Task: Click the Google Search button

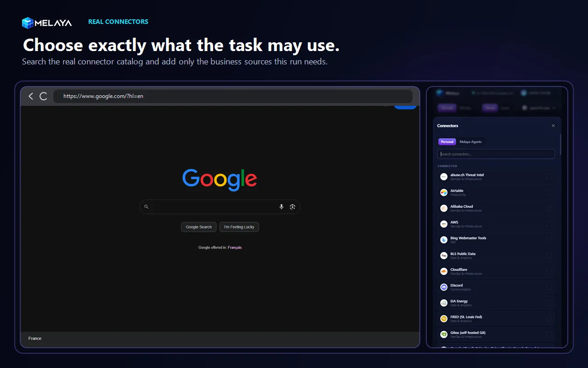Action: tap(199, 227)
